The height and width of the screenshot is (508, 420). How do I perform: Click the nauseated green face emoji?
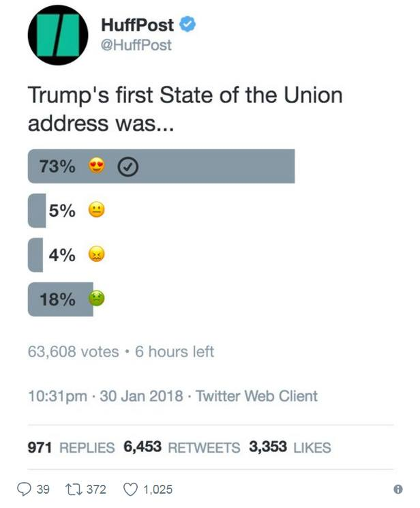pos(97,299)
